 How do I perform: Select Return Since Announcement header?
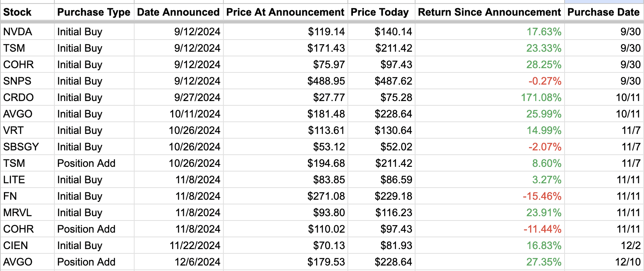click(x=489, y=12)
